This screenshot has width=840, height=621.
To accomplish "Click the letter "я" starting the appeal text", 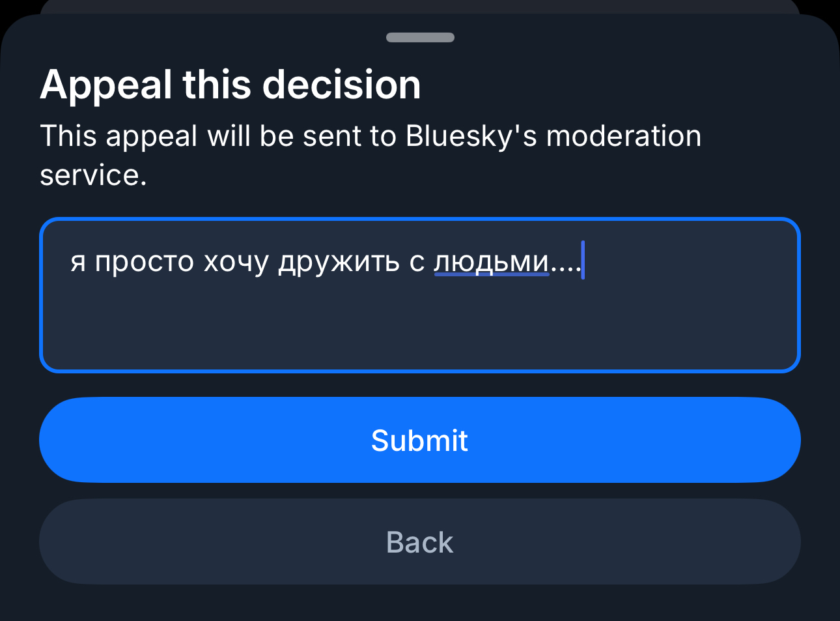I will [x=78, y=261].
